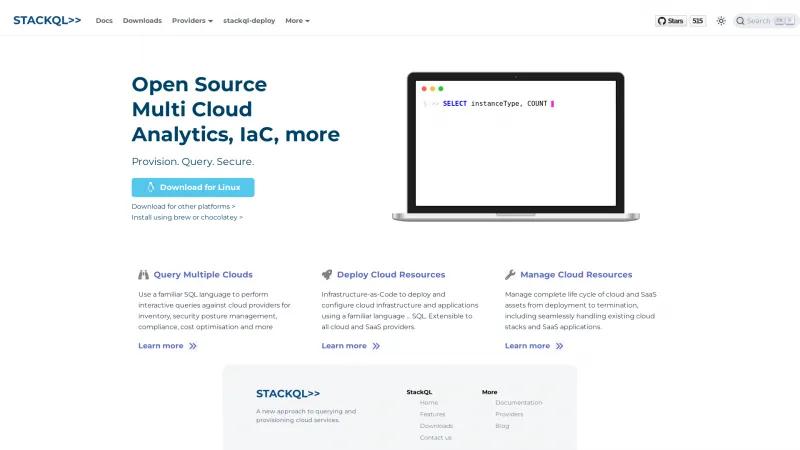Image resolution: width=800 pixels, height=450 pixels.
Task: Expand the Providers dropdown menu
Action: (x=192, y=20)
